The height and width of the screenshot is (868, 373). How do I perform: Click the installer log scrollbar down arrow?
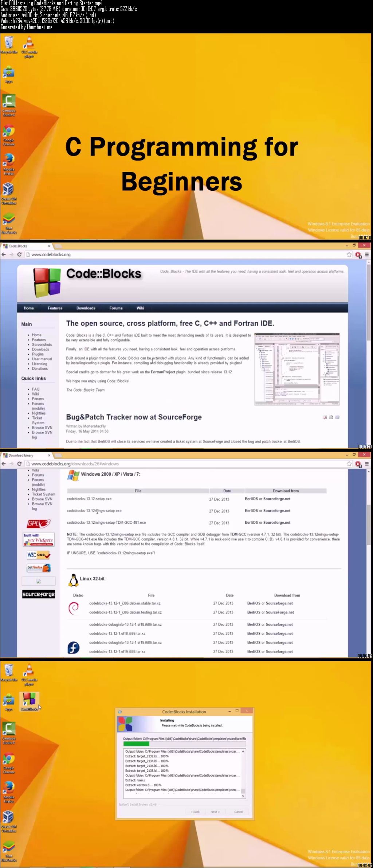point(243,796)
